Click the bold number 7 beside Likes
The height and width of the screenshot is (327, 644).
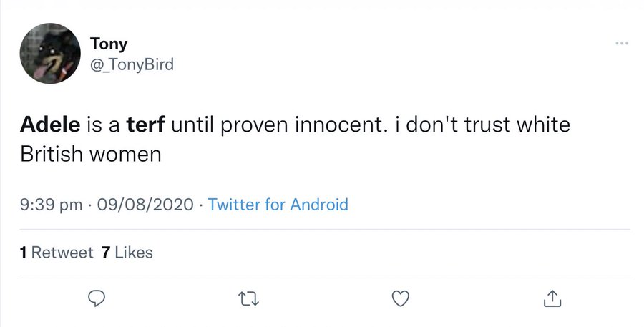click(106, 253)
